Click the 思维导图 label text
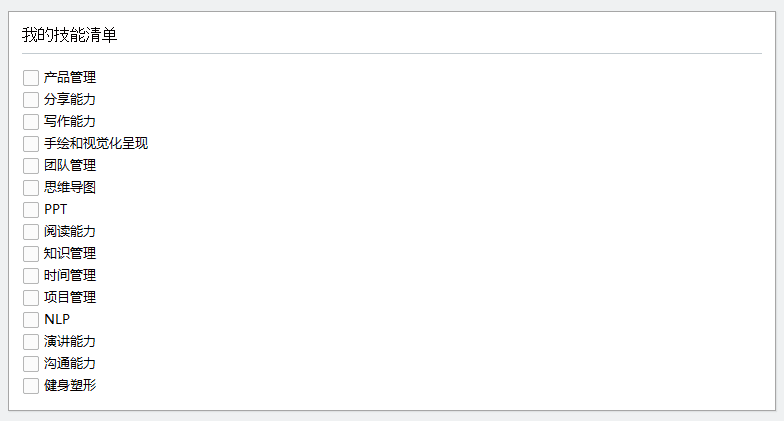The height and width of the screenshot is (421, 784). (70, 188)
